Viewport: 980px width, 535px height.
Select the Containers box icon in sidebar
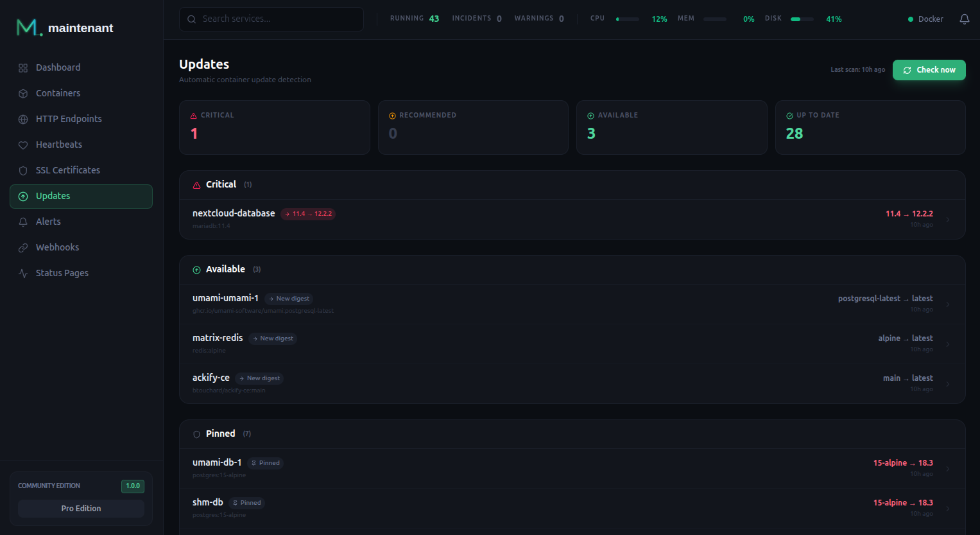pyautogui.click(x=23, y=93)
